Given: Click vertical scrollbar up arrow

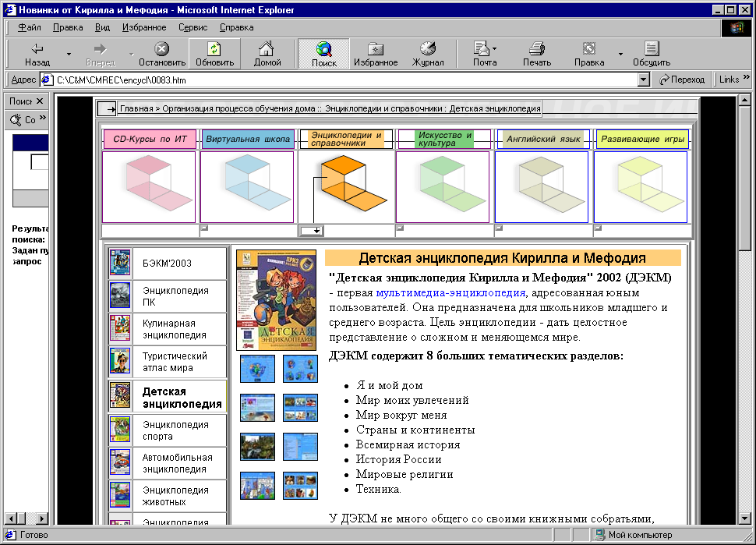Looking at the screenshot, I should coord(744,101).
